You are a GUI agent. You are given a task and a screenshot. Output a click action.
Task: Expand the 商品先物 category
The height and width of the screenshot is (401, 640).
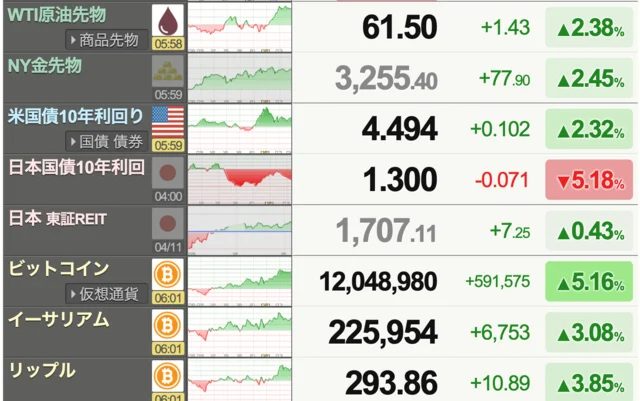tap(107, 40)
